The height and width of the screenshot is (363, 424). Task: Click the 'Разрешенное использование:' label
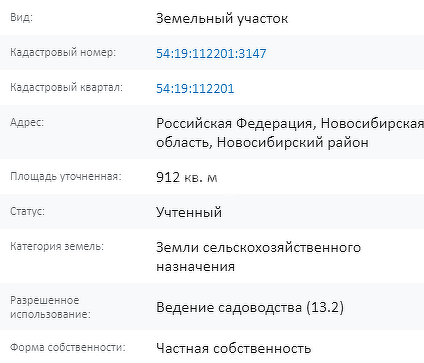(x=50, y=307)
